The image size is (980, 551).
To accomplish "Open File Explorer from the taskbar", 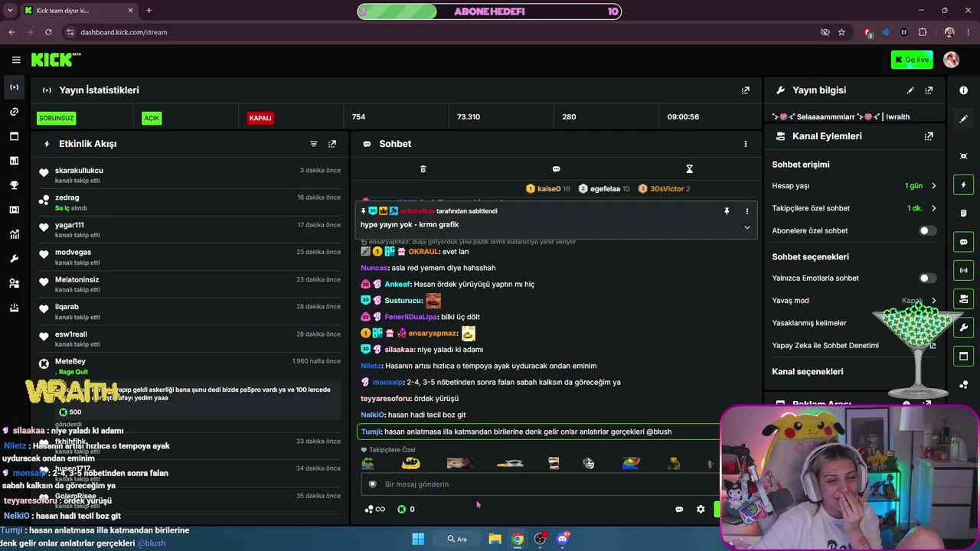I will [495, 539].
